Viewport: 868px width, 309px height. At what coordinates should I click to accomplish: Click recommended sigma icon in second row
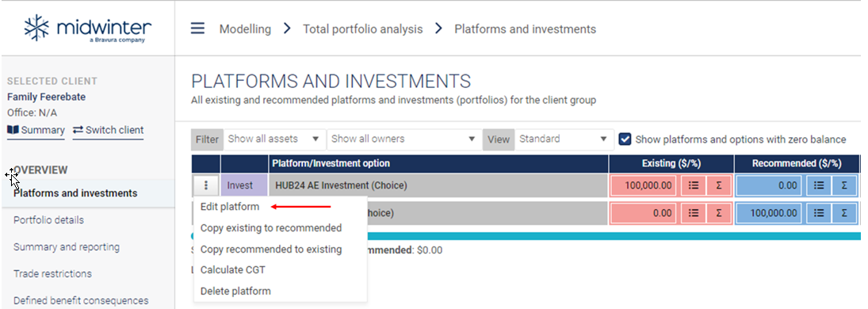click(844, 212)
